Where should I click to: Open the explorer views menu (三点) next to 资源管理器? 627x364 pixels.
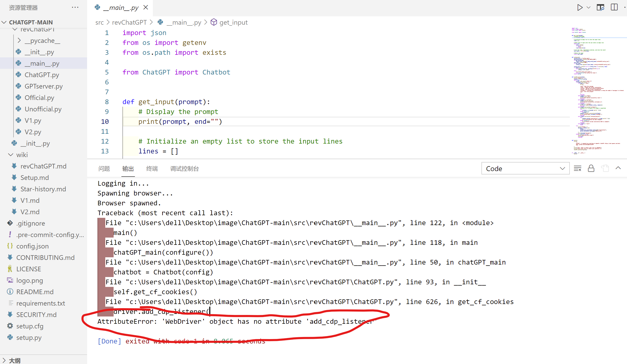(75, 7)
